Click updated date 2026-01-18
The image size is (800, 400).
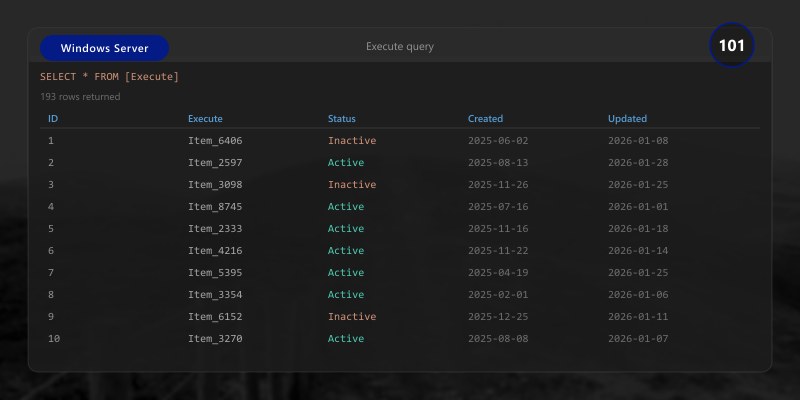click(638, 228)
